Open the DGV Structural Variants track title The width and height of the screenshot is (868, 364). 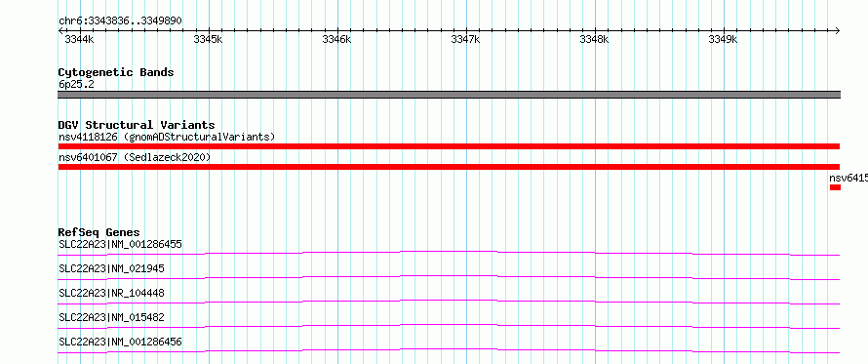coord(137,125)
